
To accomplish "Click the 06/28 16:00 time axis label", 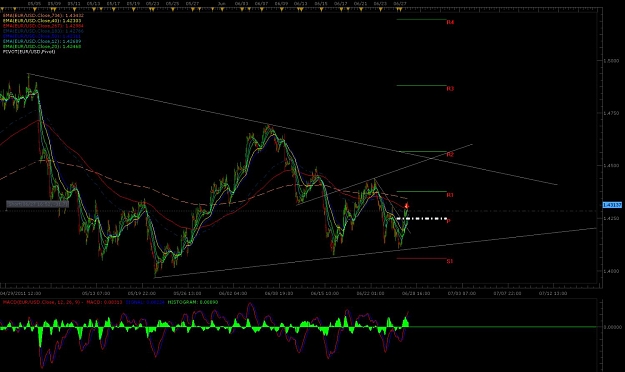I will click(x=416, y=293).
